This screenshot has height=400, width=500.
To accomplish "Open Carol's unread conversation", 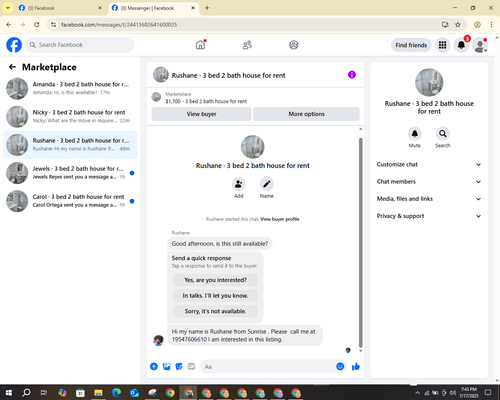I will [70, 201].
